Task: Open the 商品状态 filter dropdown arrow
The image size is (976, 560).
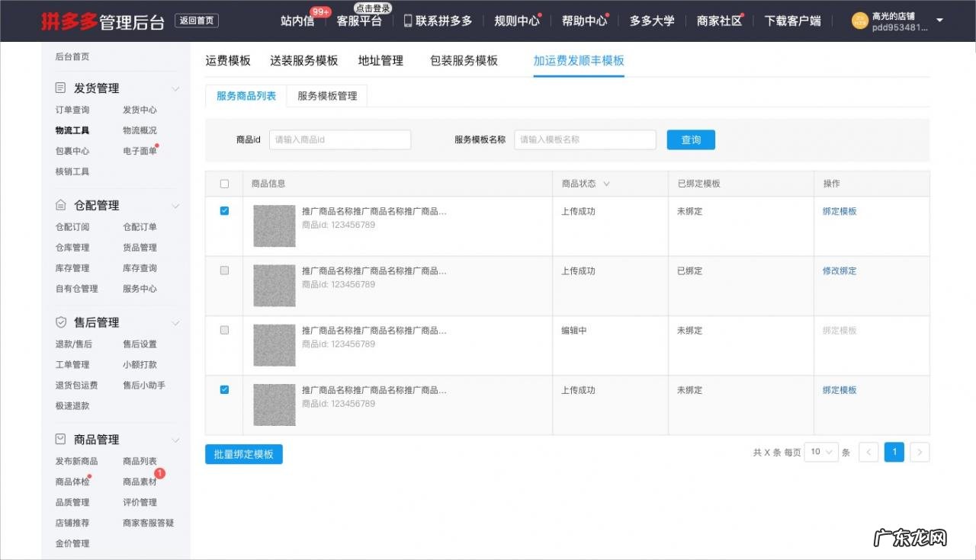Action: pos(606,184)
